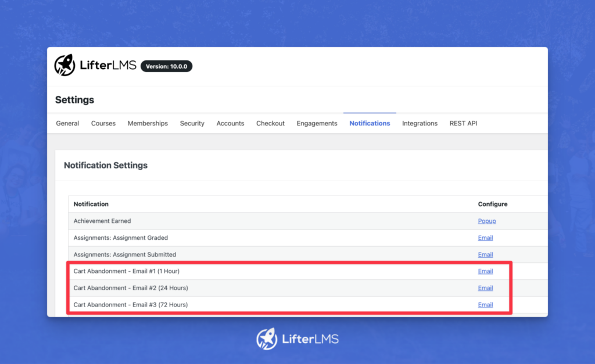595x364 pixels.
Task: Configure Email for Cart Abandonment #2
Action: [x=485, y=288]
